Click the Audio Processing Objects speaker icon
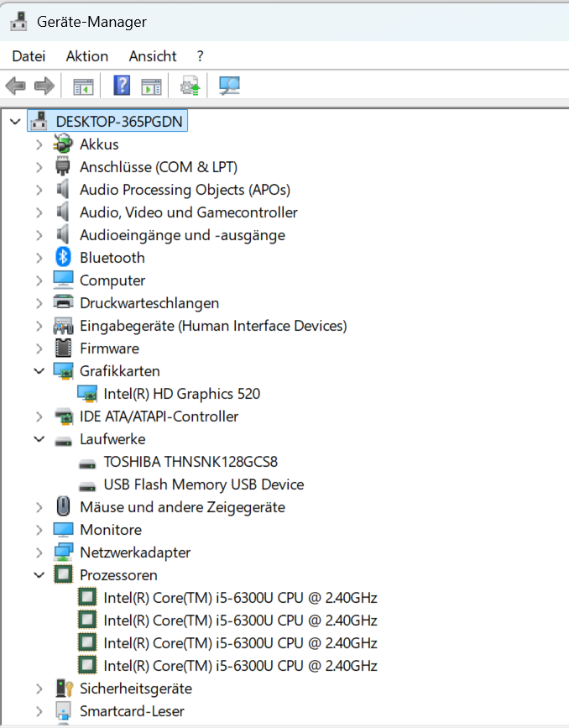 pyautogui.click(x=63, y=189)
